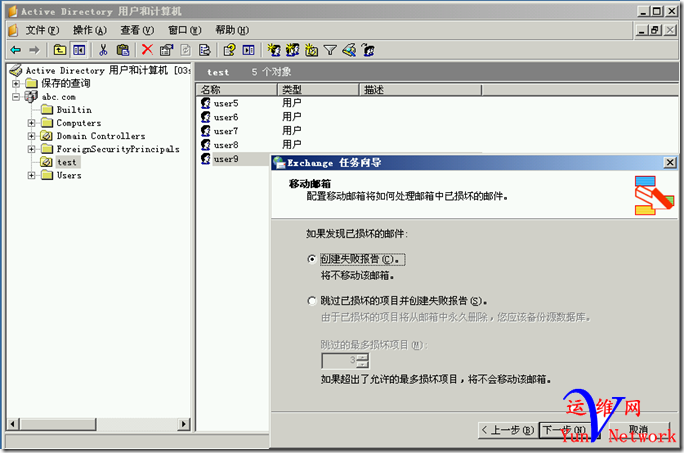The width and height of the screenshot is (684, 453).
Task: Click the 跳过的最多损坏项目 number field
Action: pos(339,360)
